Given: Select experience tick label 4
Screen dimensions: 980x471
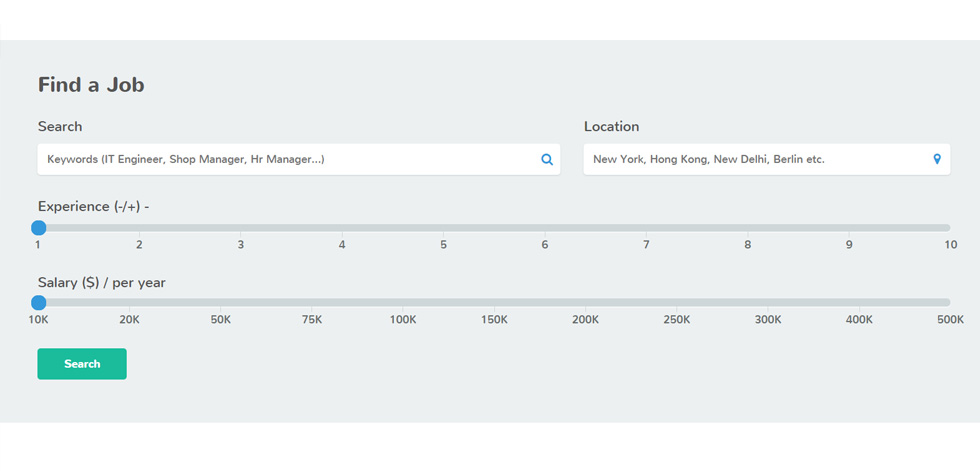Looking at the screenshot, I should [x=342, y=245].
